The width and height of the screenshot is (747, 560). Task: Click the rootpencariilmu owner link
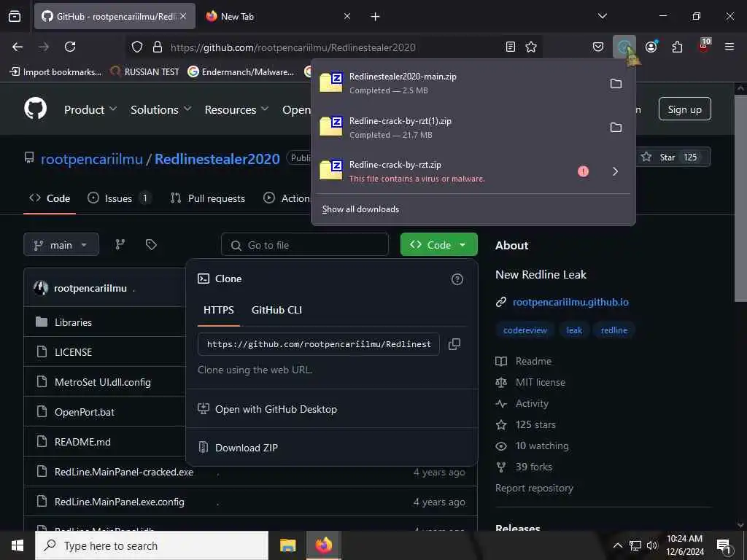(91, 159)
